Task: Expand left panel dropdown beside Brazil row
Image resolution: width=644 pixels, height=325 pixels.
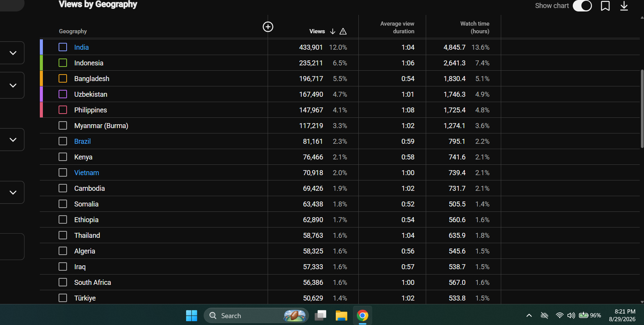Action: pyautogui.click(x=12, y=140)
